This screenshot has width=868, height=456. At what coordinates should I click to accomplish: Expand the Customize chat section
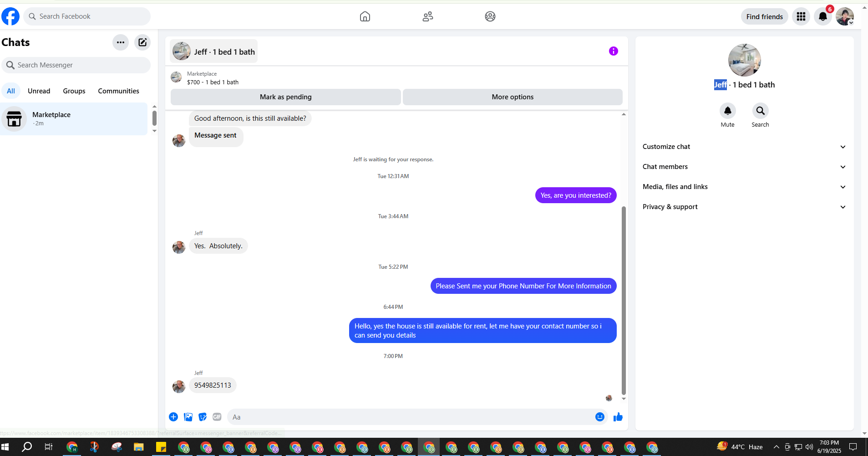(744, 147)
